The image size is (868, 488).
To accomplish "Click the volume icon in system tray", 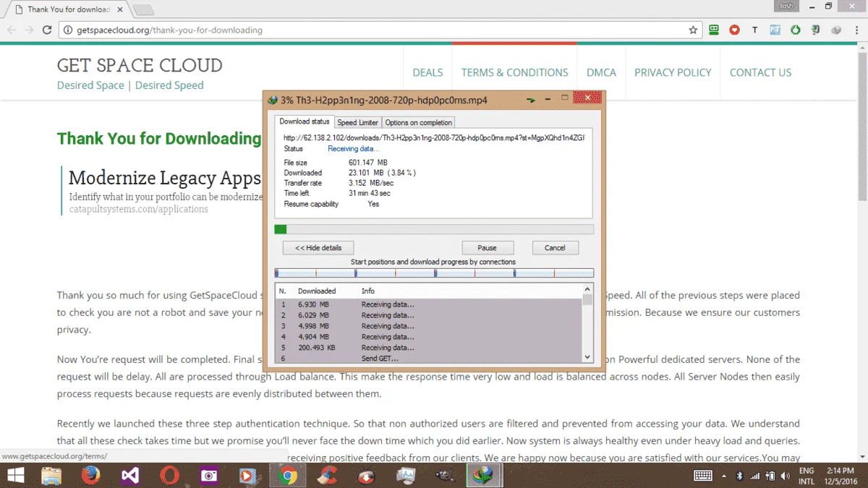I will click(x=786, y=476).
